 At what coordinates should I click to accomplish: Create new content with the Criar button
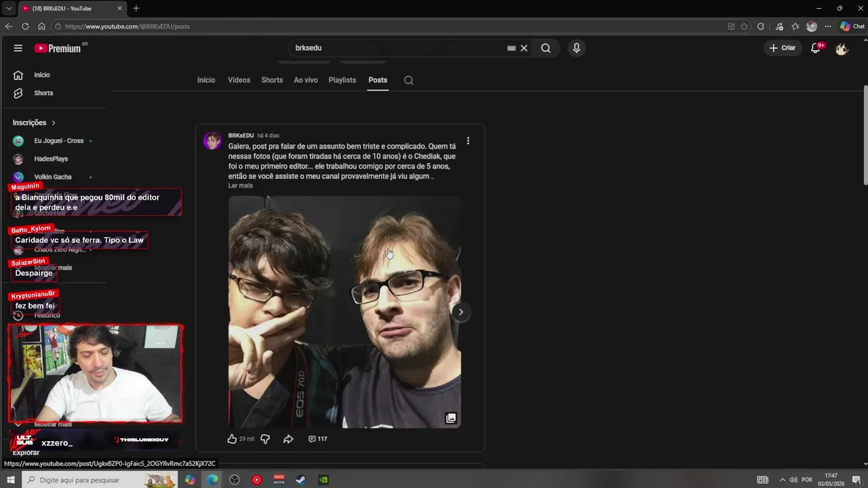783,48
